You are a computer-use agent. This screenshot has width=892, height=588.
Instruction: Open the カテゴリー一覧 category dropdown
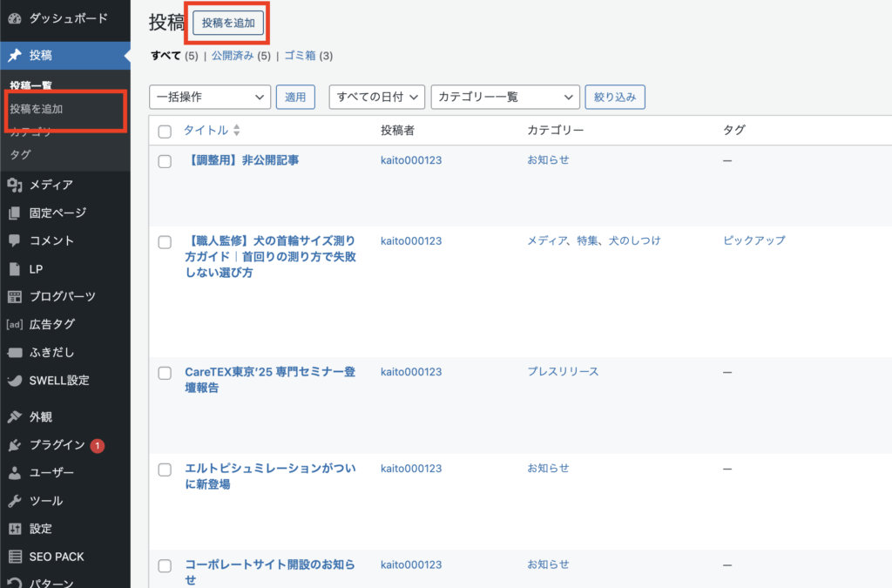pos(505,98)
